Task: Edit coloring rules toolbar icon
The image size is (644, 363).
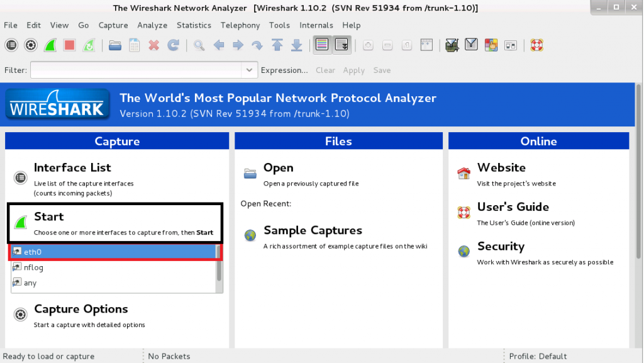Action: point(491,45)
